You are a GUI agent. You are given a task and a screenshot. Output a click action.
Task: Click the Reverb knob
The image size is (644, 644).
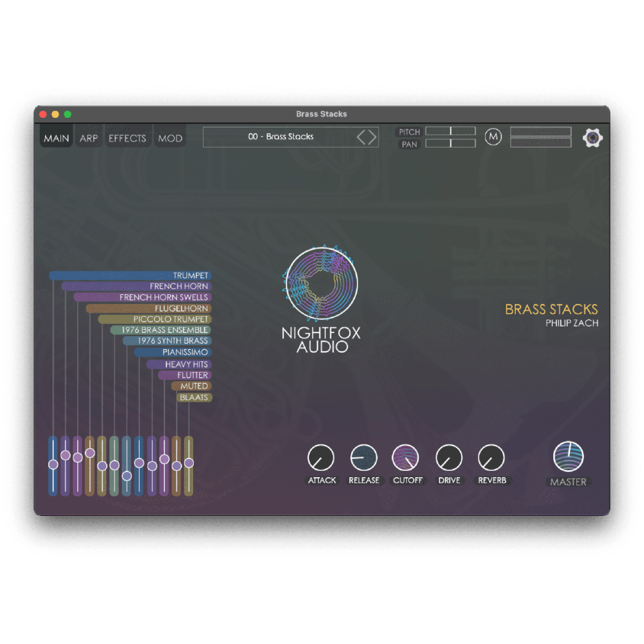491,458
